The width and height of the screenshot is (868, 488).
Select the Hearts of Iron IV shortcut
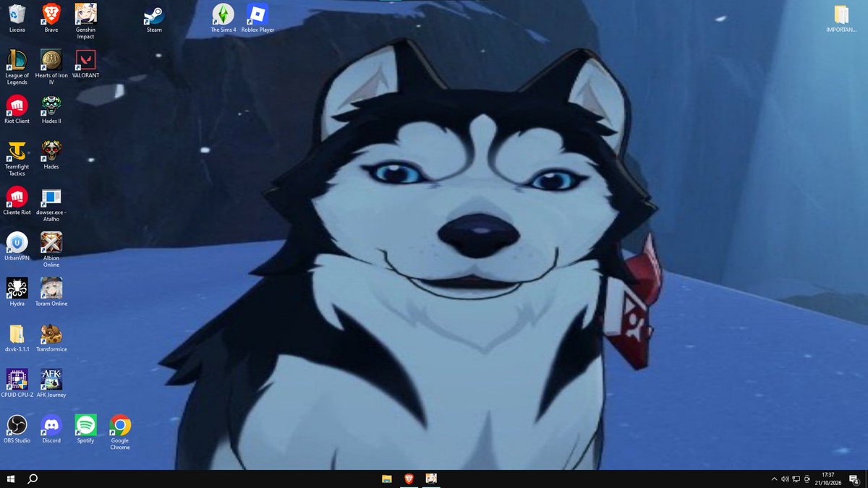[51, 67]
